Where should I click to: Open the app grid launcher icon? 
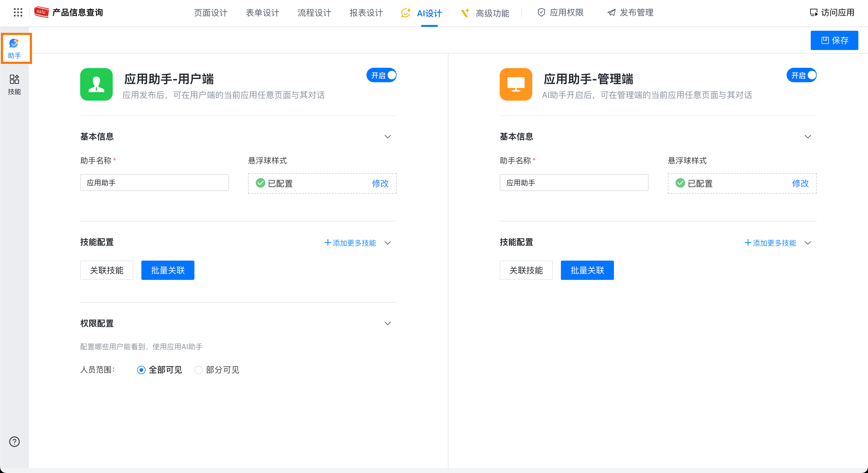click(18, 12)
